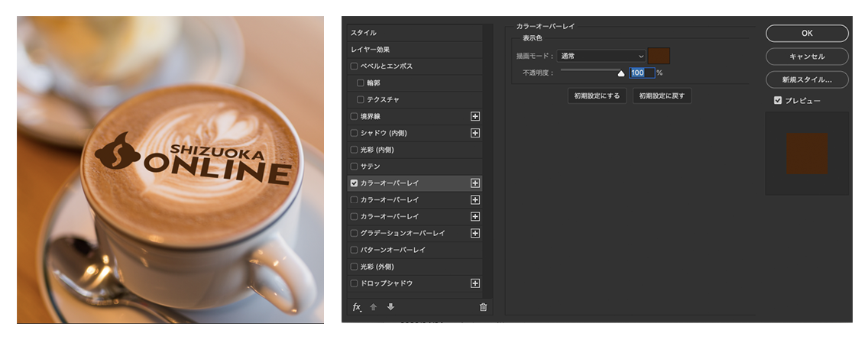The height and width of the screenshot is (343, 868).
Task: Click the fx effects menu icon
Action: (356, 307)
